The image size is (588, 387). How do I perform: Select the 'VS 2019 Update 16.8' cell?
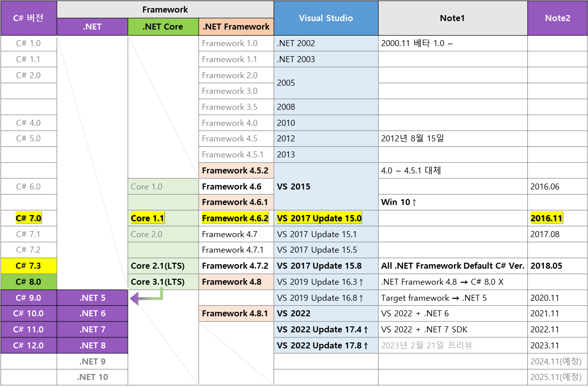point(326,298)
